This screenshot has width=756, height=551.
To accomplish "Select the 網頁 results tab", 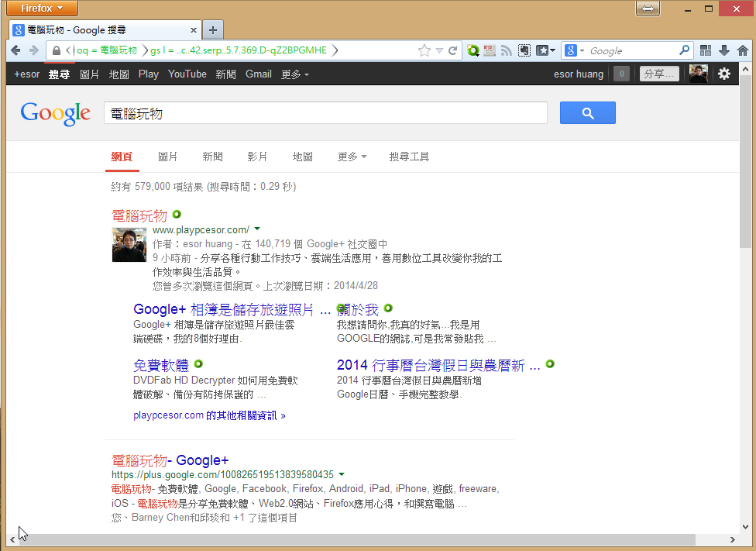I will [x=122, y=157].
